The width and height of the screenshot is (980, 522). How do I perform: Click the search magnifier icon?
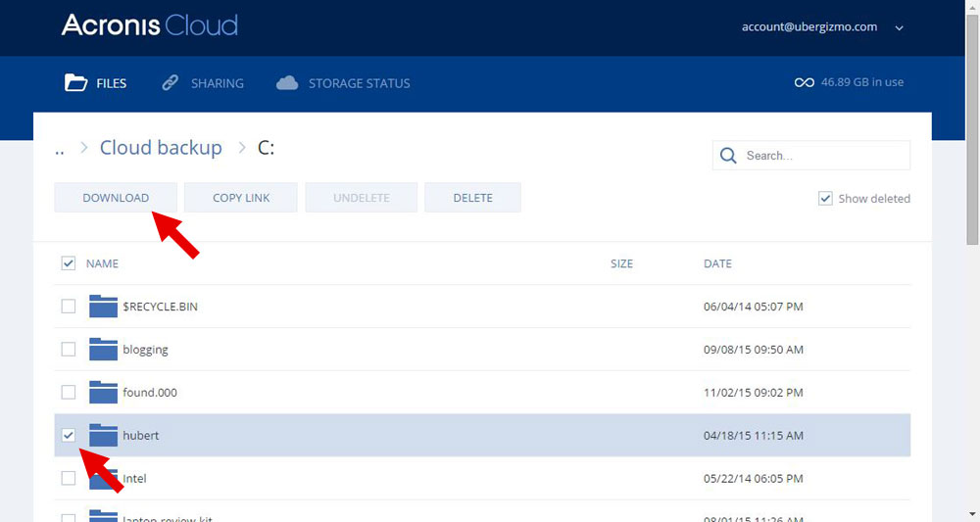tap(728, 155)
